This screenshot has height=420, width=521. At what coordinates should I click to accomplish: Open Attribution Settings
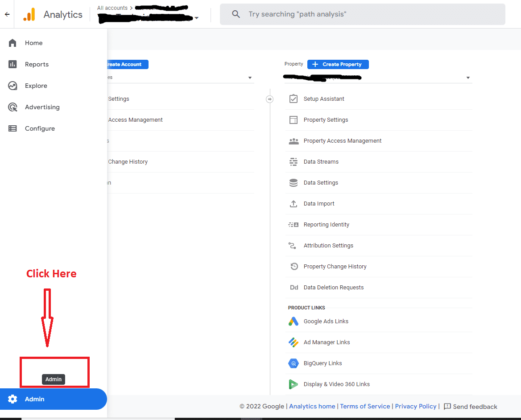click(x=379, y=246)
